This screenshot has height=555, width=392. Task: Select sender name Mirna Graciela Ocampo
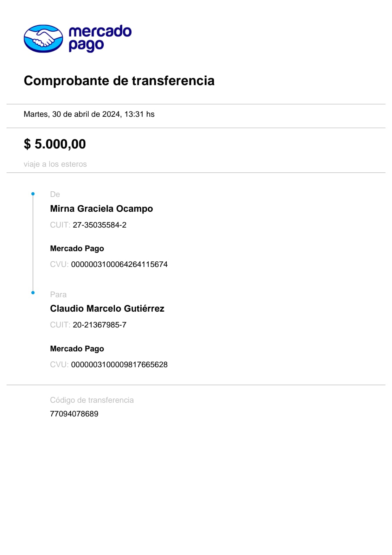pyautogui.click(x=101, y=209)
